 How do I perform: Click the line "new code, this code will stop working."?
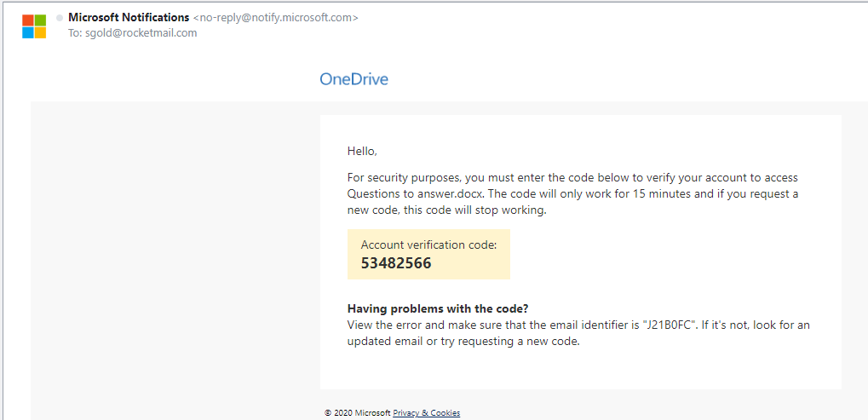tap(446, 210)
